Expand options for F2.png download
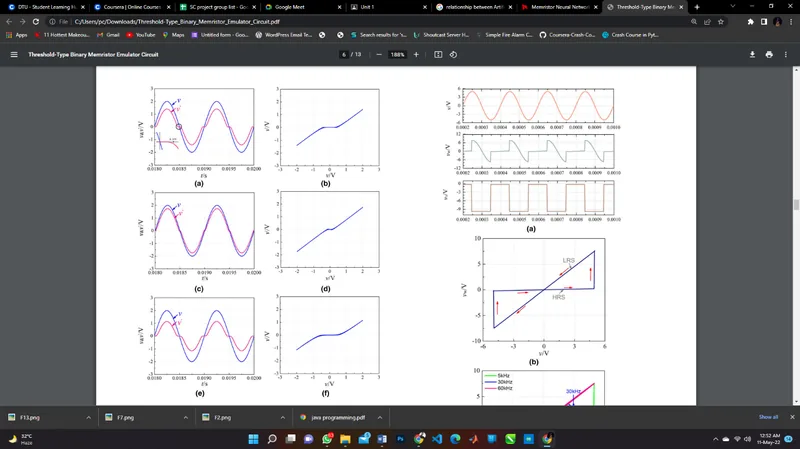 point(282,417)
